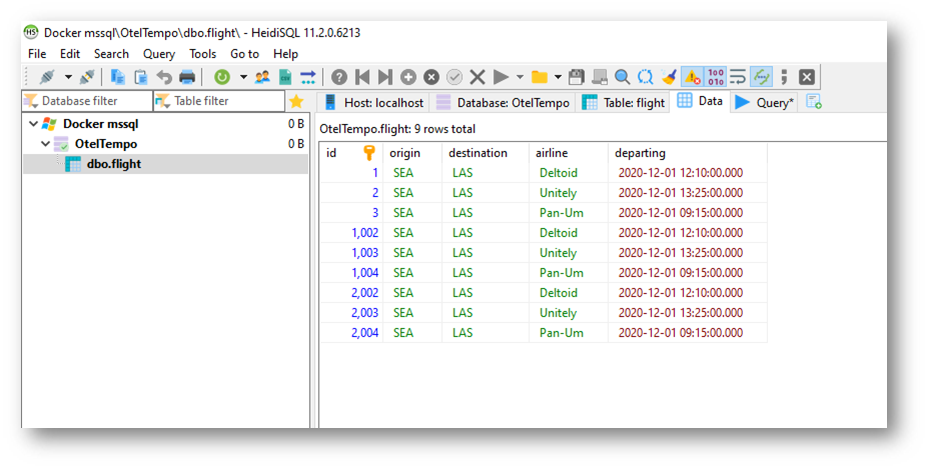Open the Query menu

tap(159, 54)
